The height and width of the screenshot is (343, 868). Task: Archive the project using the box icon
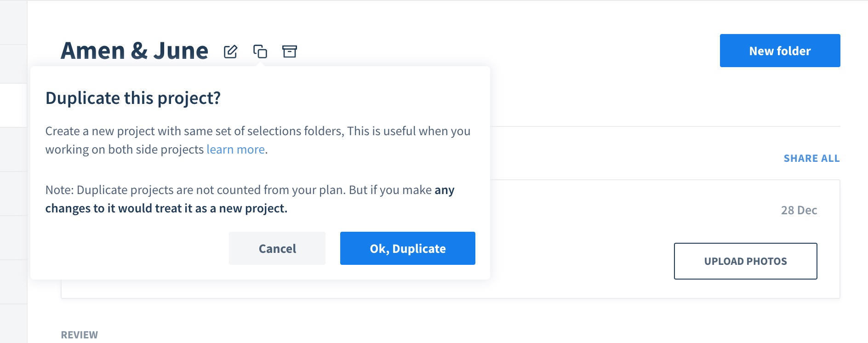(x=289, y=51)
